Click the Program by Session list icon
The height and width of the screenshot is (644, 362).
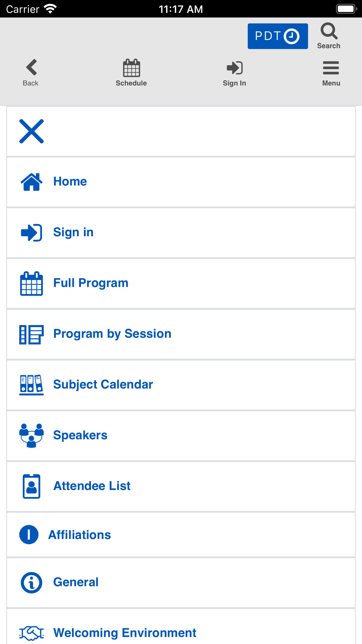[31, 334]
